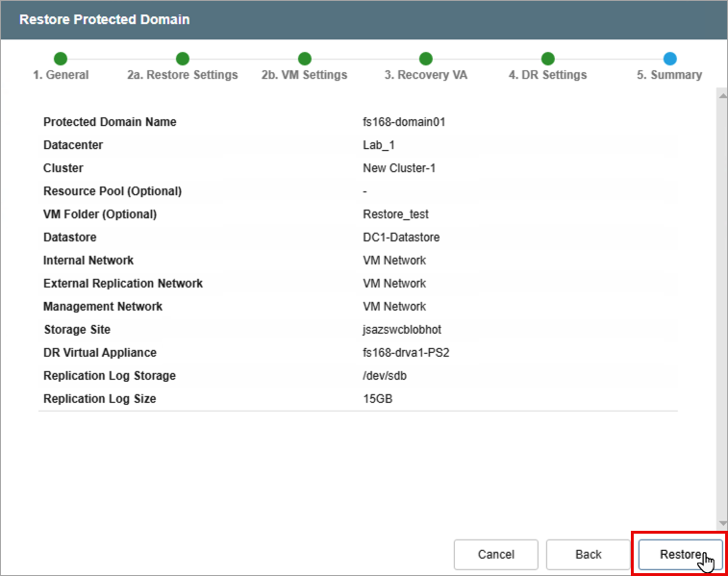The height and width of the screenshot is (576, 728).
Task: Click the 15GB replication log size value
Action: [x=378, y=399]
